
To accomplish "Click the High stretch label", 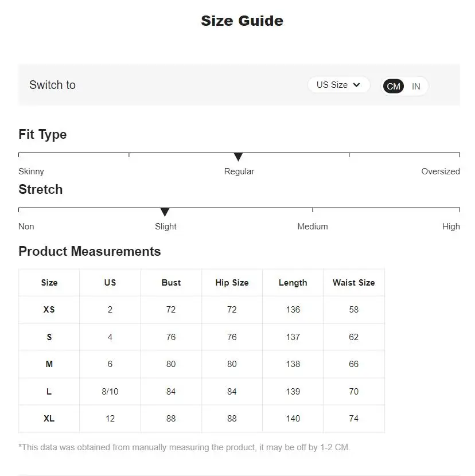I will [x=451, y=227].
